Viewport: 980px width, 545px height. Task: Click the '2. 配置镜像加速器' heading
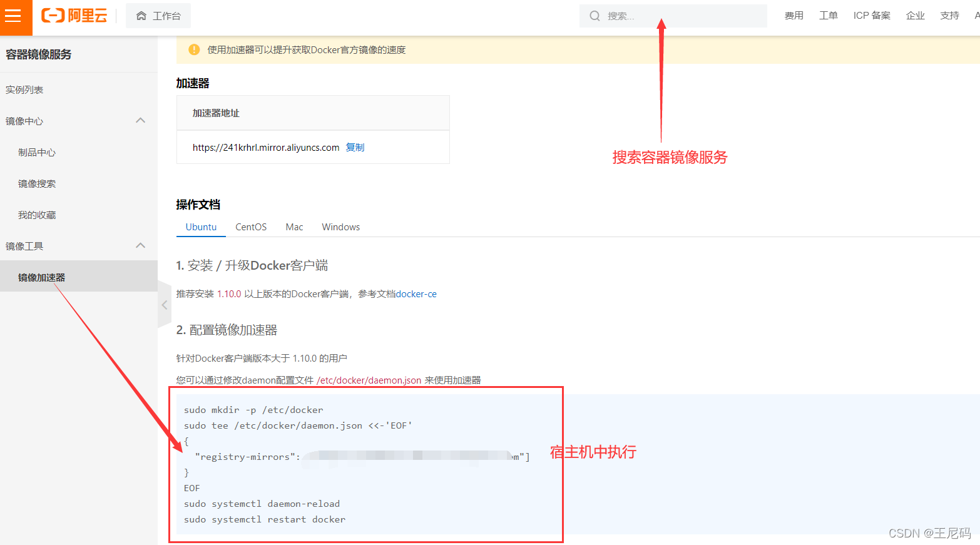[x=227, y=330]
